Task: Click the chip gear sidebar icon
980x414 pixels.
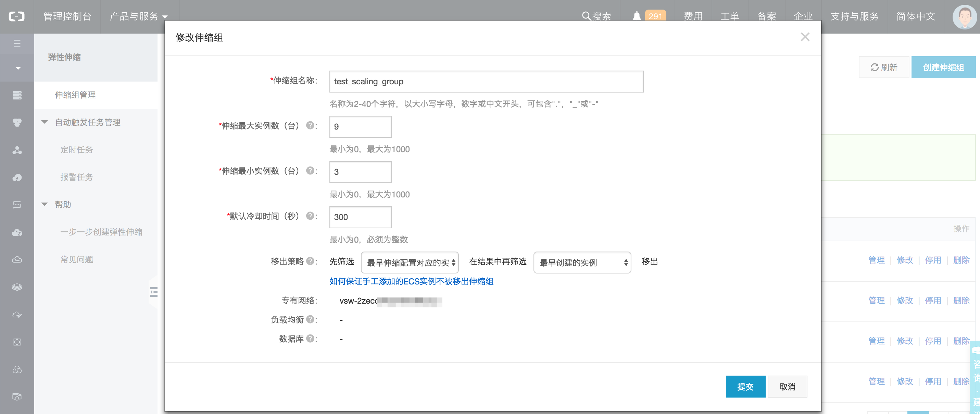Action: [x=17, y=342]
